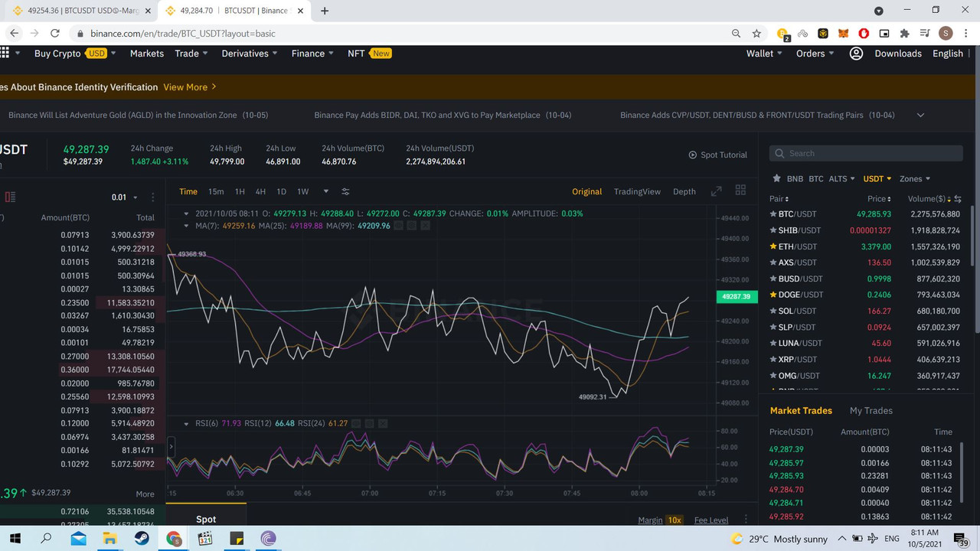Open the Orders dropdown menu
The width and height of the screenshot is (980, 551).
point(815,54)
